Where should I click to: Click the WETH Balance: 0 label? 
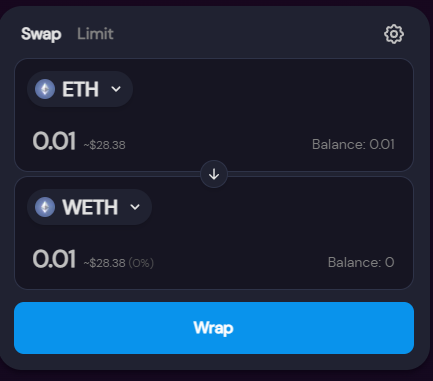[x=361, y=262]
